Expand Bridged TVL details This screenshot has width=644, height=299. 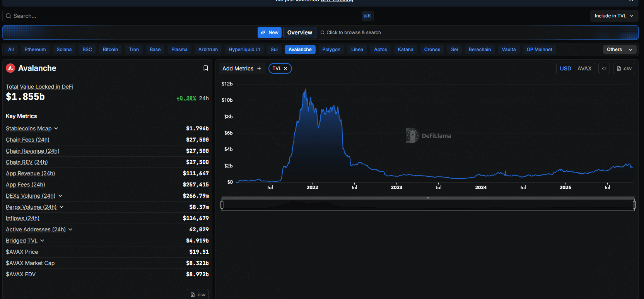click(42, 241)
